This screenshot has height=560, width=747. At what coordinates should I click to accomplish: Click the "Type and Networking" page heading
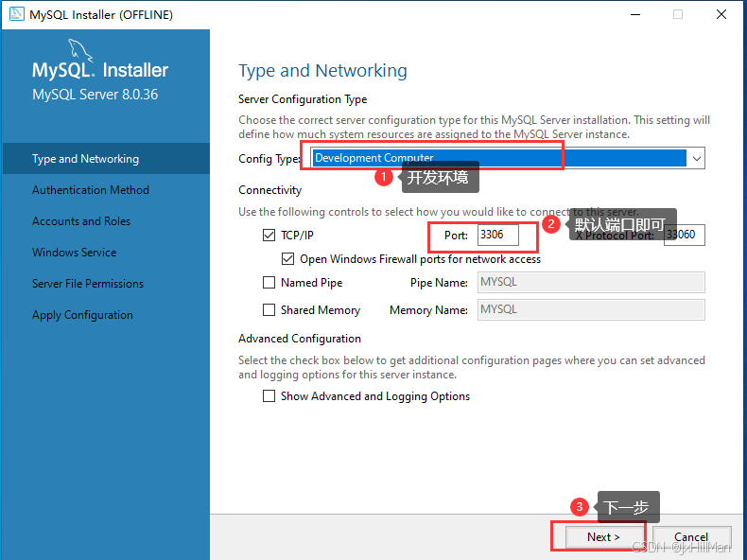(x=322, y=71)
